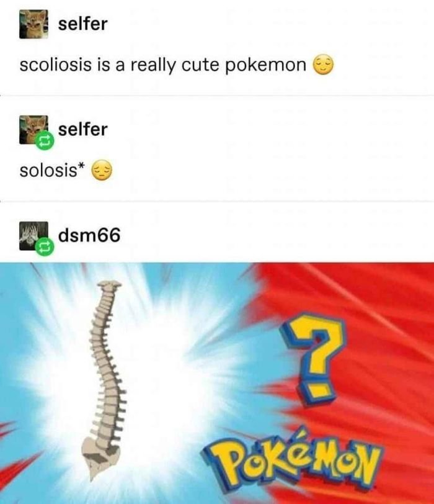This screenshot has width=434, height=504.
Task: Open the dsm66 username link
Action: [89, 235]
